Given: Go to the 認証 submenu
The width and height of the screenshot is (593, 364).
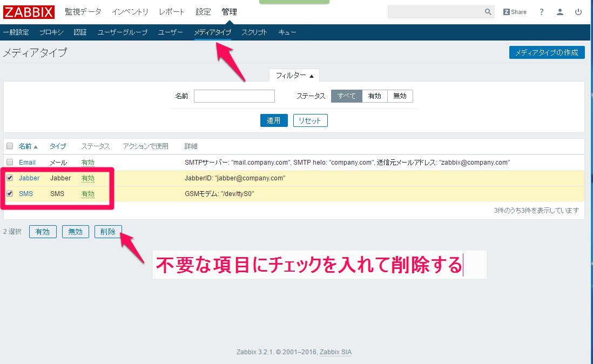Looking at the screenshot, I should tap(80, 32).
